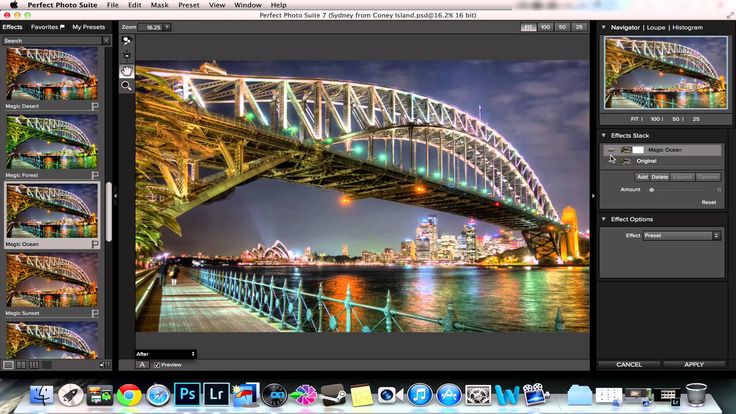
Task: Select the Hand pan tool
Action: tap(127, 71)
